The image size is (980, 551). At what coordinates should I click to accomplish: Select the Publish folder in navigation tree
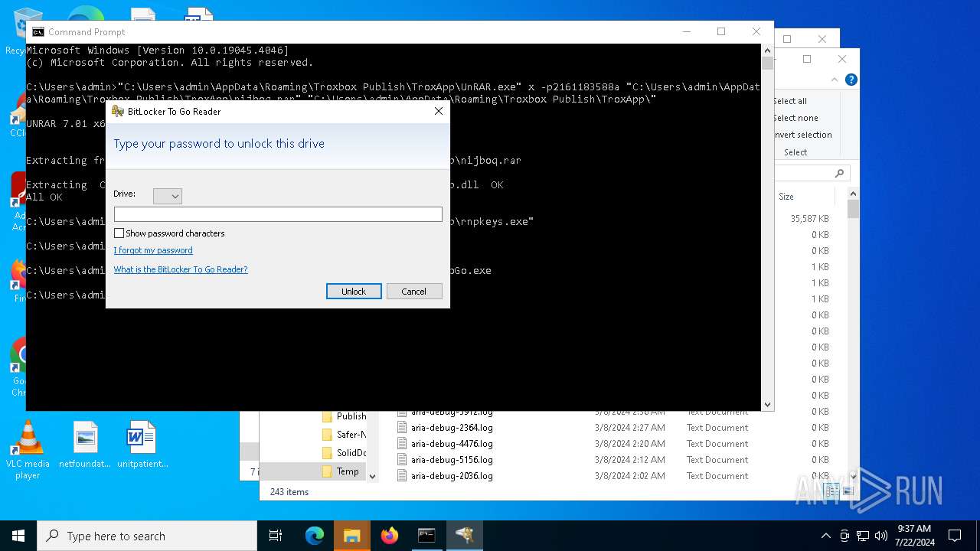point(351,416)
